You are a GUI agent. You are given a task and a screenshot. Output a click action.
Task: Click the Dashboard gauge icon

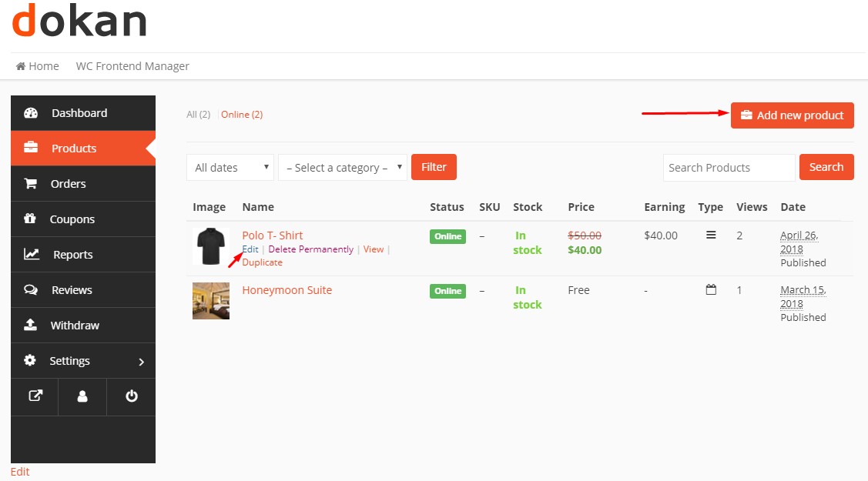(x=31, y=113)
